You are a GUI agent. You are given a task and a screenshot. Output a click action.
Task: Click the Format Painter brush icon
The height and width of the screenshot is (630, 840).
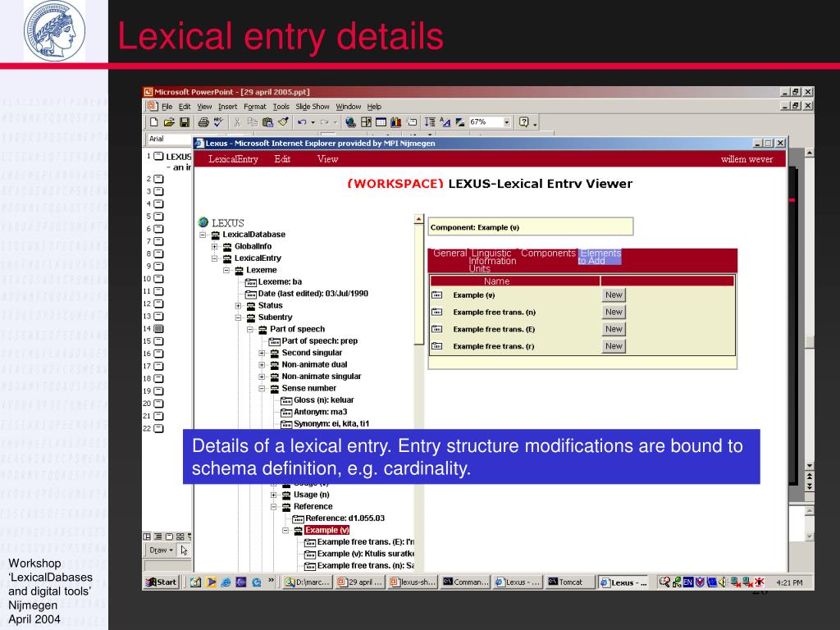tap(283, 123)
